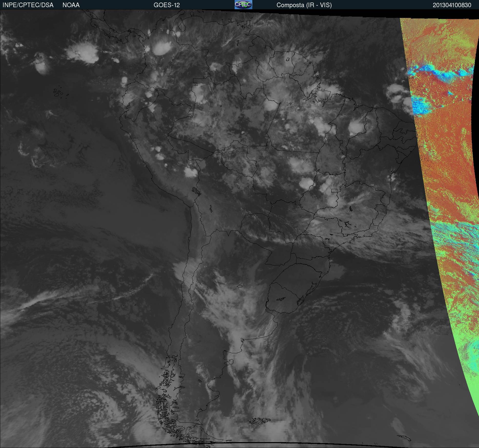Image resolution: width=479 pixels, height=448 pixels.
Task: Select the INPE/CPTEC/DSA header text
Action: pos(28,5)
